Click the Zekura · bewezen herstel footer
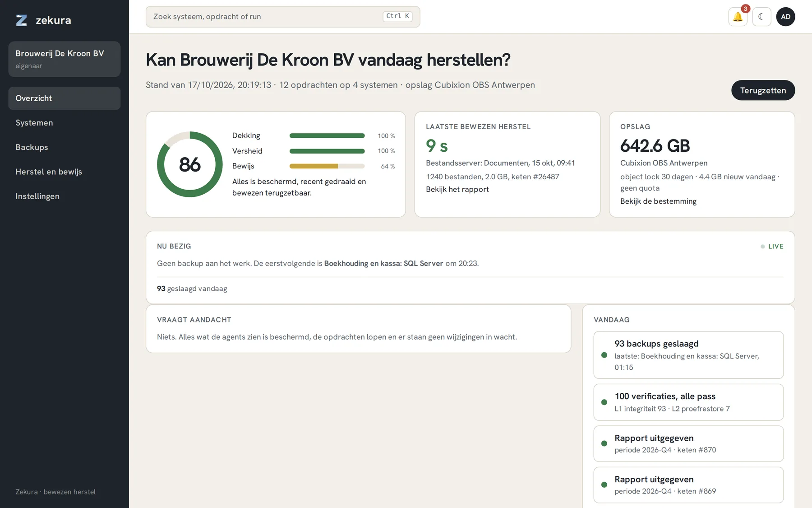This screenshot has height=508, width=812. (x=55, y=492)
